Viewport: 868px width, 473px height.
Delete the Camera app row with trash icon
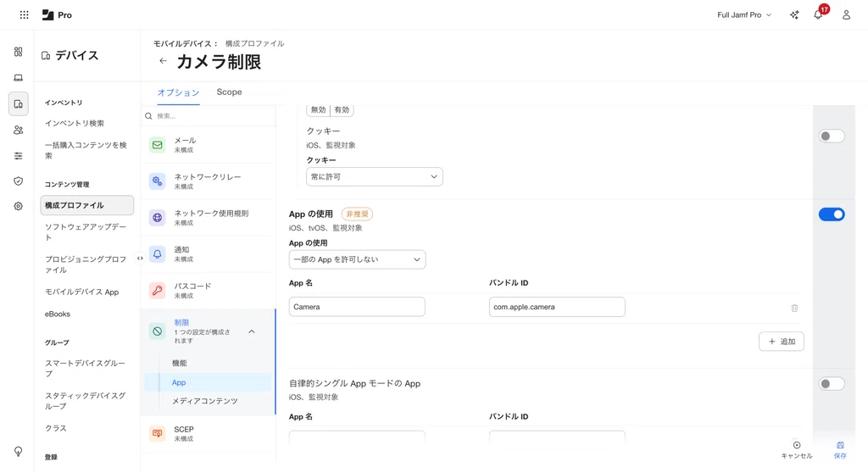click(794, 308)
